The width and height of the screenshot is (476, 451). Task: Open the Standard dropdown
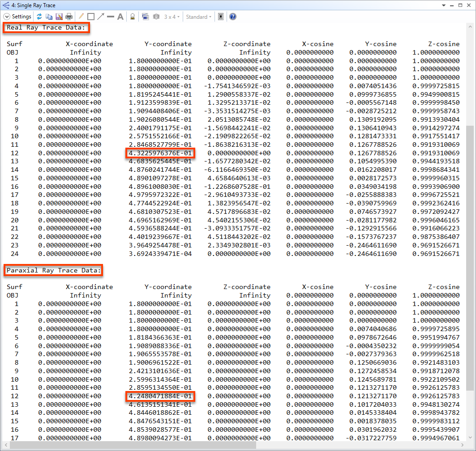coord(198,17)
